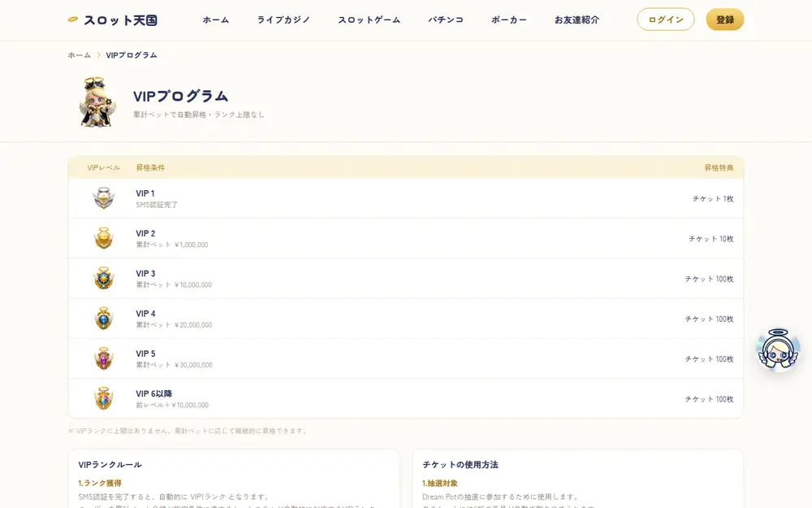Go to スロットゲーム in the nav
Viewport: 812px width, 508px height.
pos(369,20)
